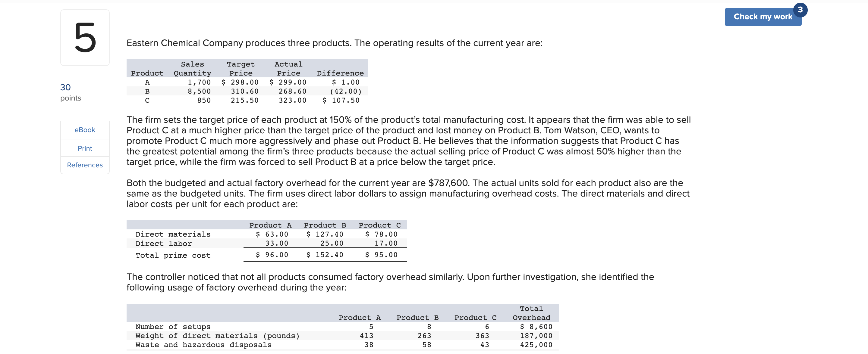Click the Total prime cost label
The height and width of the screenshot is (354, 868).
click(x=173, y=255)
